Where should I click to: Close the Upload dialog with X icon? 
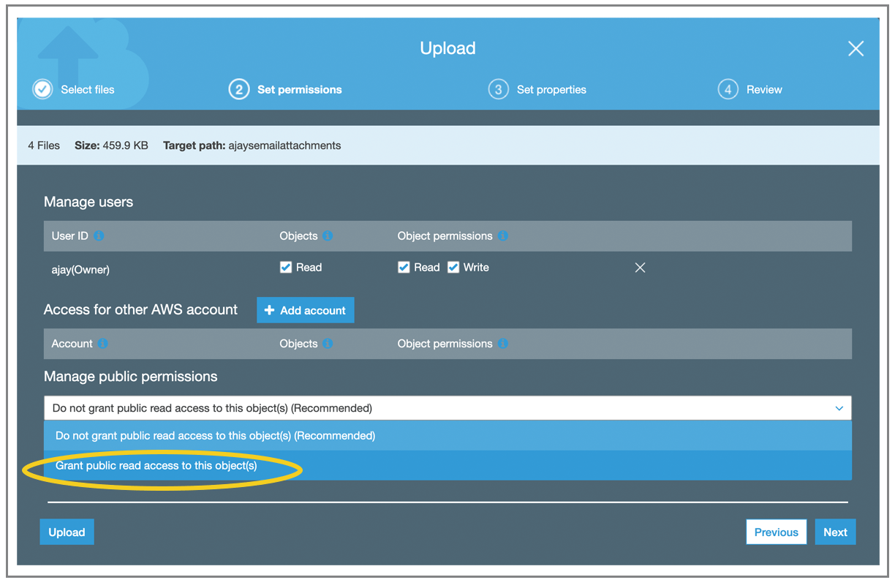coord(856,48)
